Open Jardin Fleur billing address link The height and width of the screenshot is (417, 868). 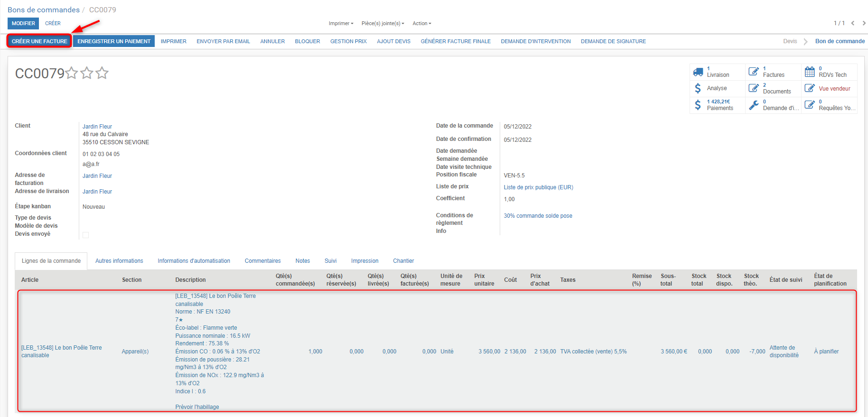click(x=97, y=176)
